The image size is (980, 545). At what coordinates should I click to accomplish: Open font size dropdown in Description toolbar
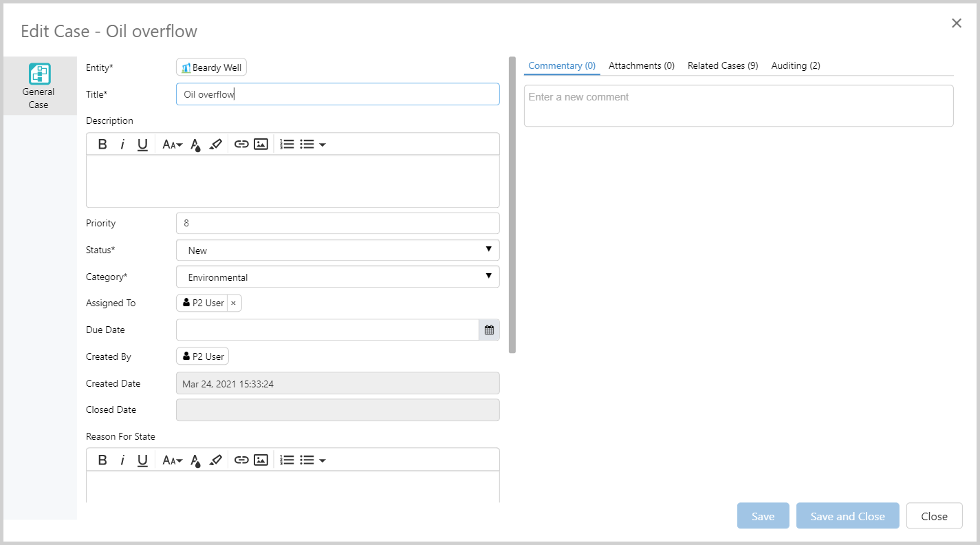click(172, 144)
